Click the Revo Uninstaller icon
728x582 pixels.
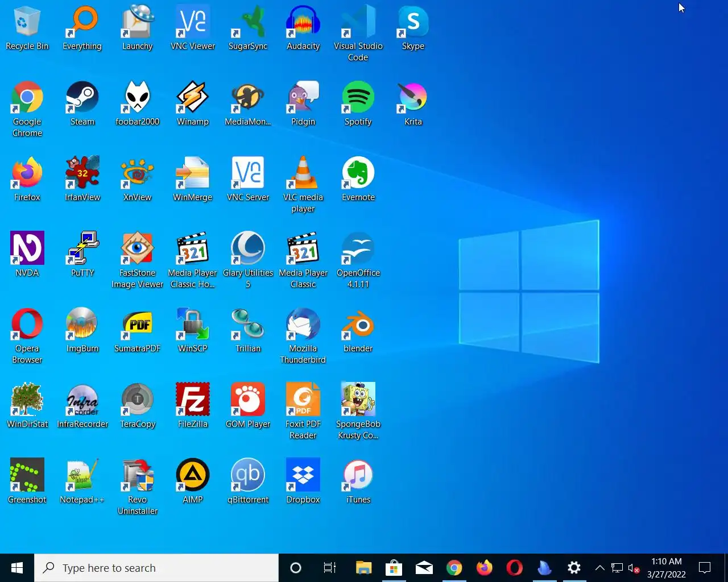(x=137, y=487)
